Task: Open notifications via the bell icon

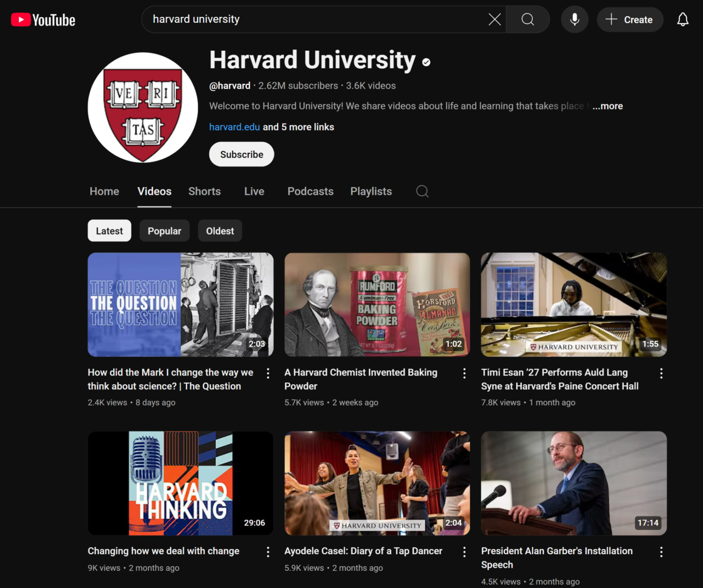Action: coord(682,19)
